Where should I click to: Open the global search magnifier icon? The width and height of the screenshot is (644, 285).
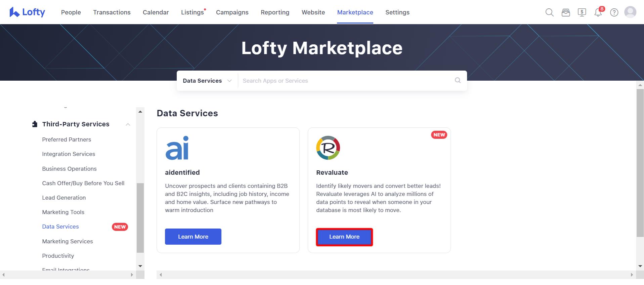549,12
